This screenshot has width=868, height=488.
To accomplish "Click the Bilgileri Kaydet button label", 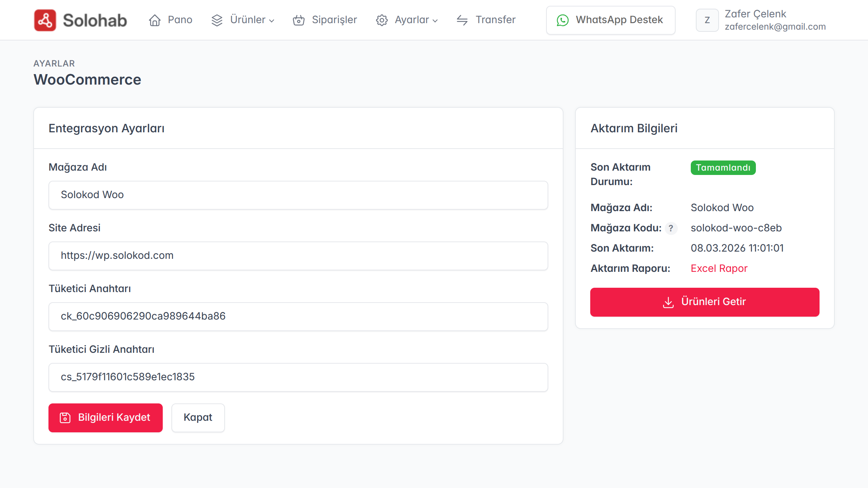I will 114,418.
